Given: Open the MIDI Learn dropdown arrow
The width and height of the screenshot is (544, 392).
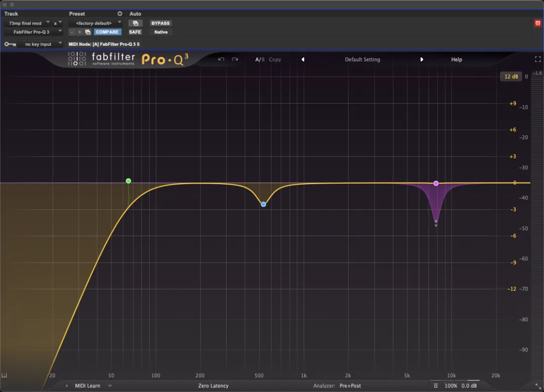Looking at the screenshot, I should [x=110, y=386].
